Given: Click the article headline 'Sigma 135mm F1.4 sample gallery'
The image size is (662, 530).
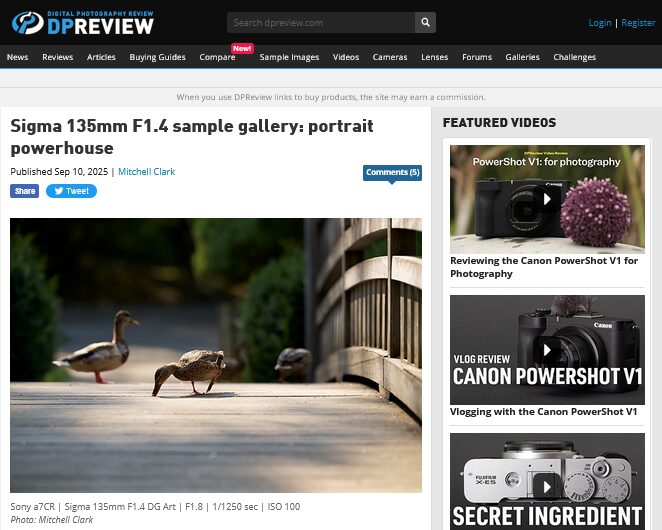Looking at the screenshot, I should 192,137.
